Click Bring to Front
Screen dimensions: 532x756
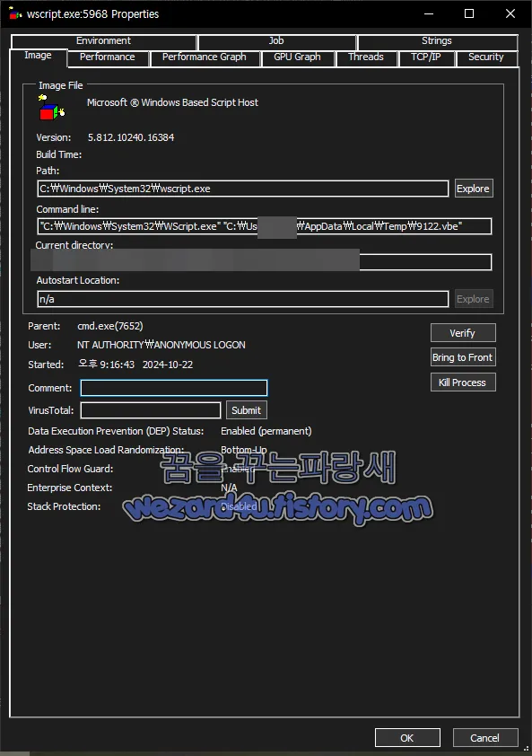pos(463,357)
